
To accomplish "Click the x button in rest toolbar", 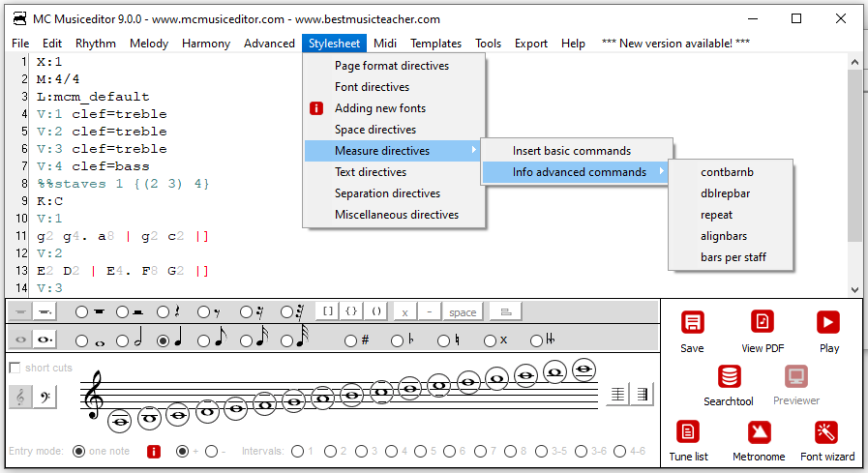I will (x=404, y=312).
